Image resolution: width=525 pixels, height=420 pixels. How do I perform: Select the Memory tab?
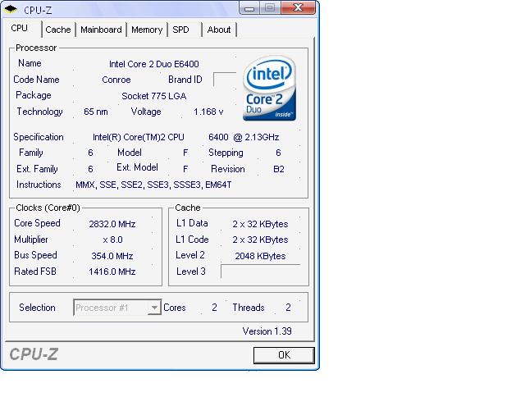tap(147, 30)
